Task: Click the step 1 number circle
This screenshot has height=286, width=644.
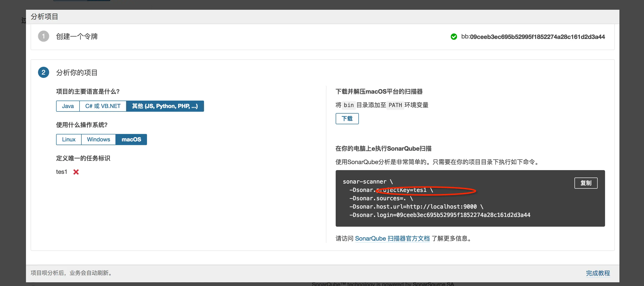Action: [x=43, y=36]
